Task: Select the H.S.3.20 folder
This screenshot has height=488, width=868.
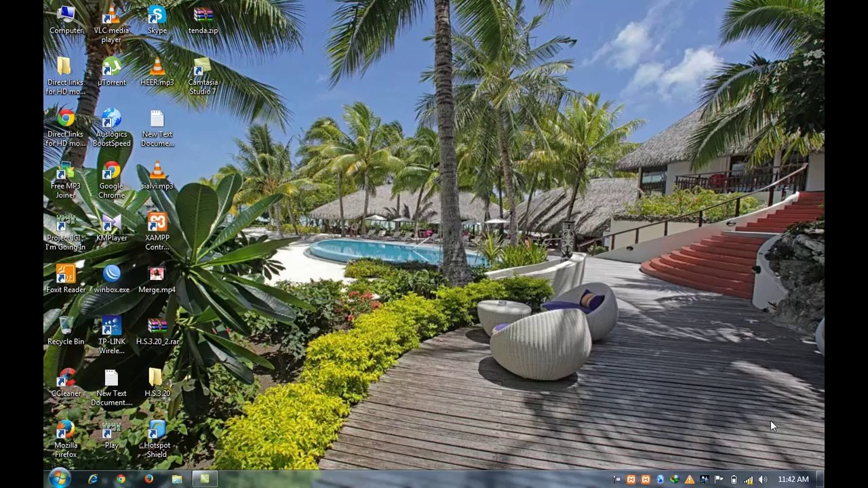Action: tap(157, 383)
